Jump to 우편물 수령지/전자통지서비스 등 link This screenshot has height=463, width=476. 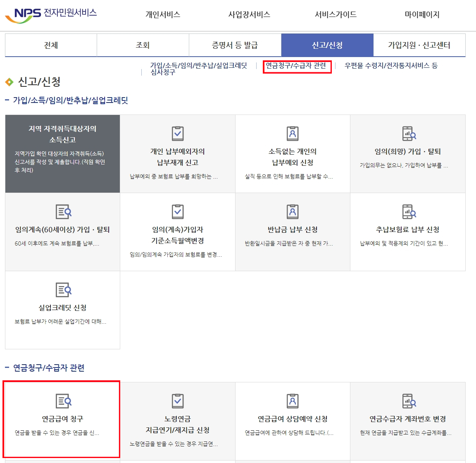(391, 65)
